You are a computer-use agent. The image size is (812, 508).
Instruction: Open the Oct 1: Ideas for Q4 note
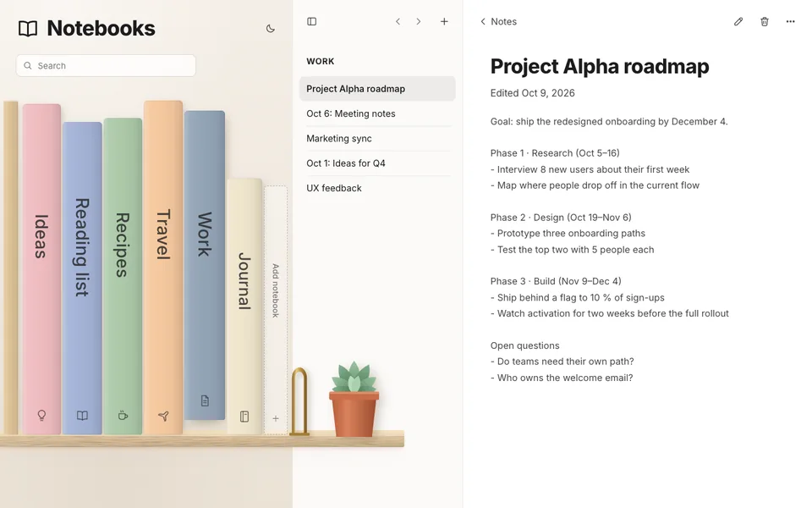377,163
